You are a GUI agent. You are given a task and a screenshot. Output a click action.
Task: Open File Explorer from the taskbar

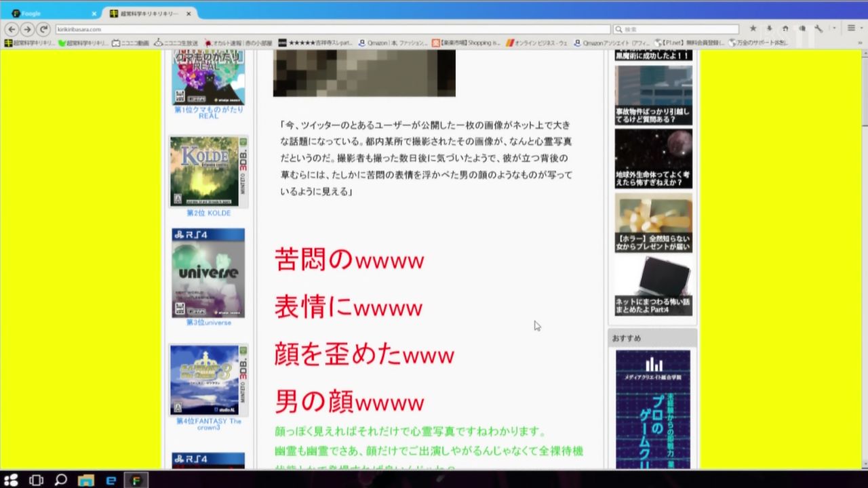click(x=85, y=480)
